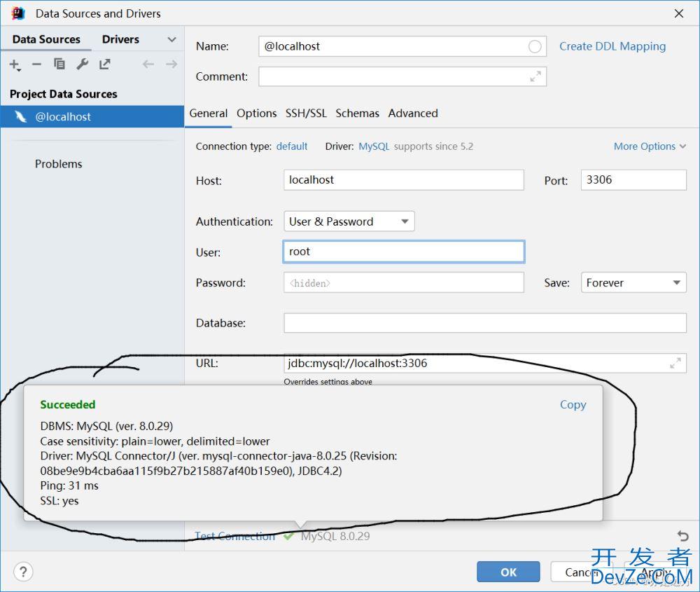Switch to Drivers tab
Viewport: 700px width, 592px height.
pos(120,39)
